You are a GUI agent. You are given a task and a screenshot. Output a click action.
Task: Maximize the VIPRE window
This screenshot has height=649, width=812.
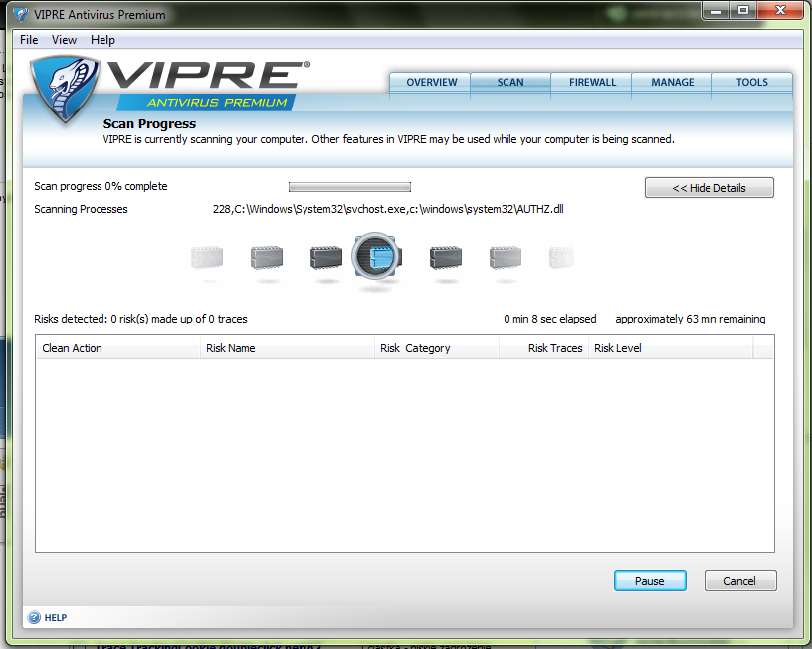pyautogui.click(x=743, y=11)
